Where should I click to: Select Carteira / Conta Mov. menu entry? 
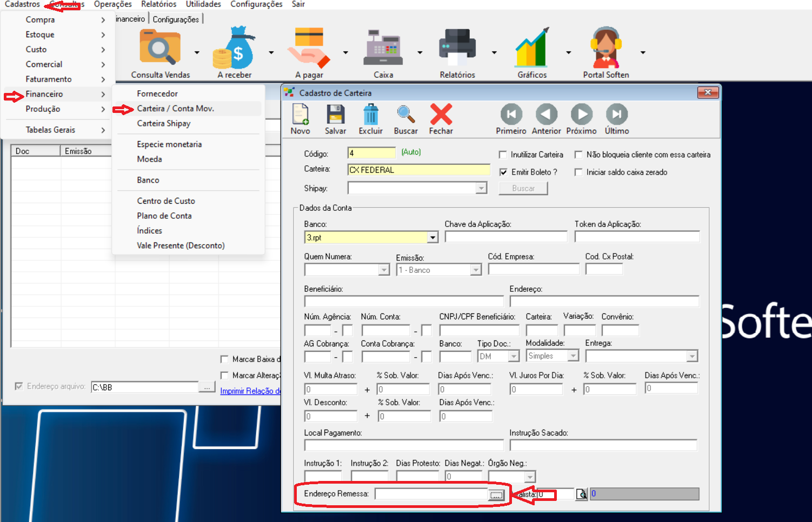point(188,109)
